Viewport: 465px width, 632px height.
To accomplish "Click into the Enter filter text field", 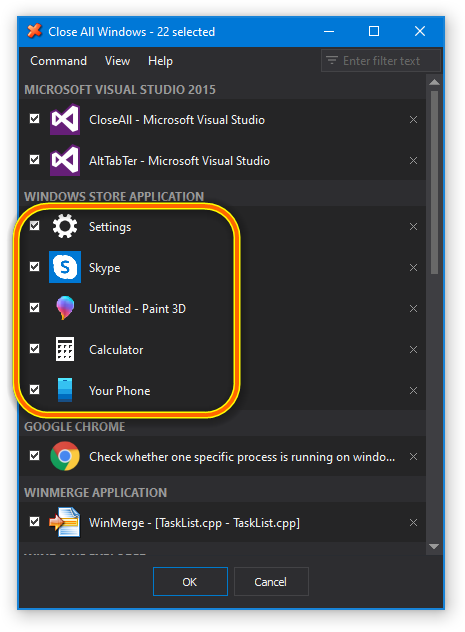I will click(x=381, y=60).
